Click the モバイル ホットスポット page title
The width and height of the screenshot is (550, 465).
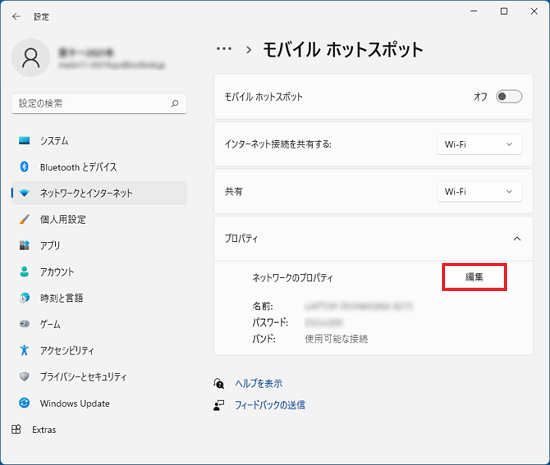(343, 49)
